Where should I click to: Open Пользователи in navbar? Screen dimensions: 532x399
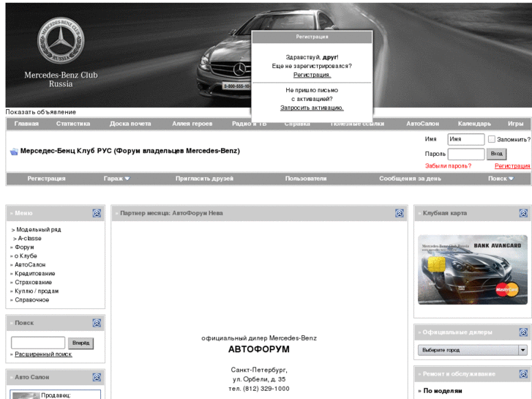(x=306, y=179)
